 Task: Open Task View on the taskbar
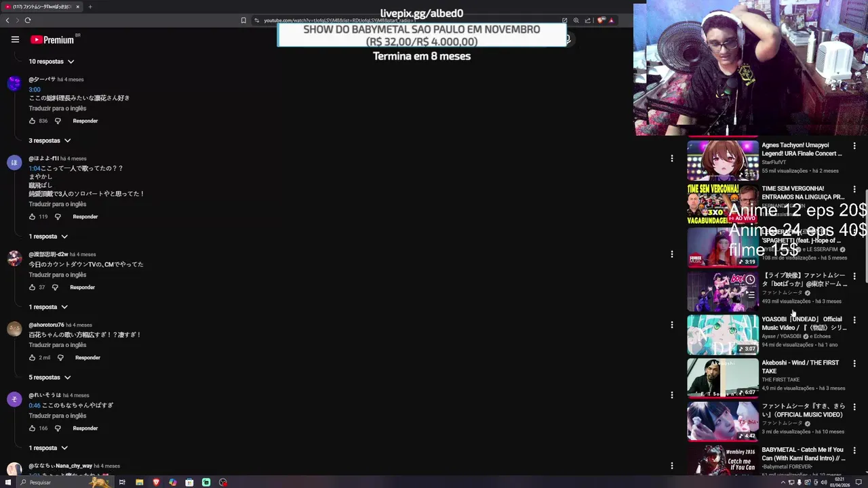coord(122,482)
